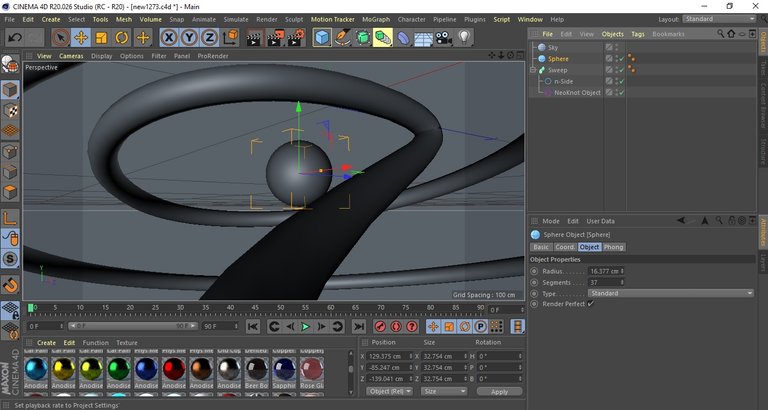768x410 pixels.
Task: Open Edit Render Settings icon
Action: tap(296, 38)
